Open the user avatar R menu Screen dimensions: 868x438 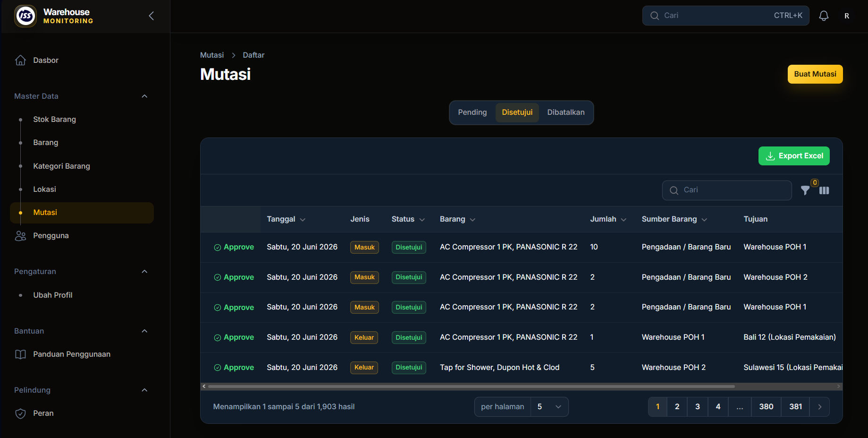847,16
